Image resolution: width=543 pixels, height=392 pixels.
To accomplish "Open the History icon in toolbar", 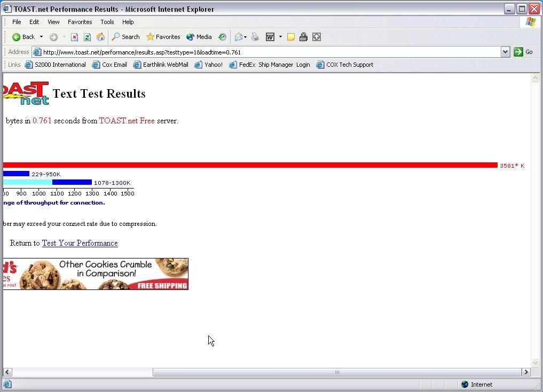I will pyautogui.click(x=222, y=37).
